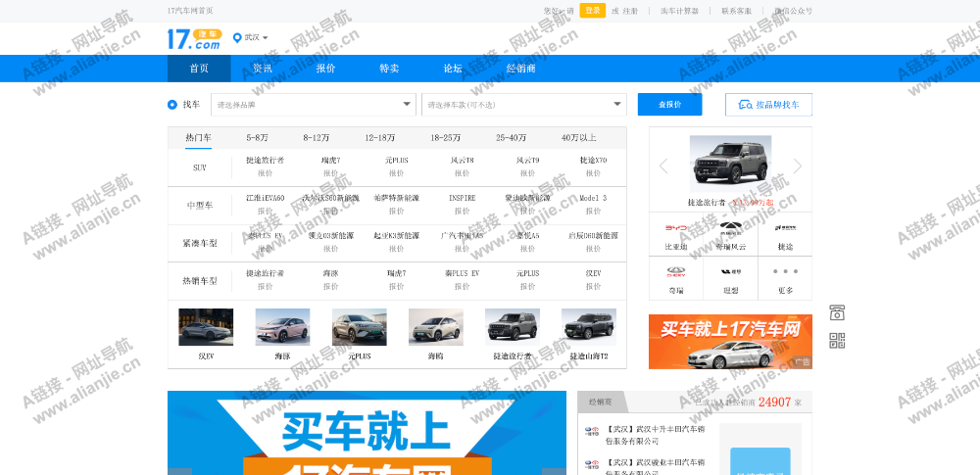Screen dimensions: 980x475
Task: Open 启辰D60新能源 in 紧凑车型 row
Action: point(593,236)
